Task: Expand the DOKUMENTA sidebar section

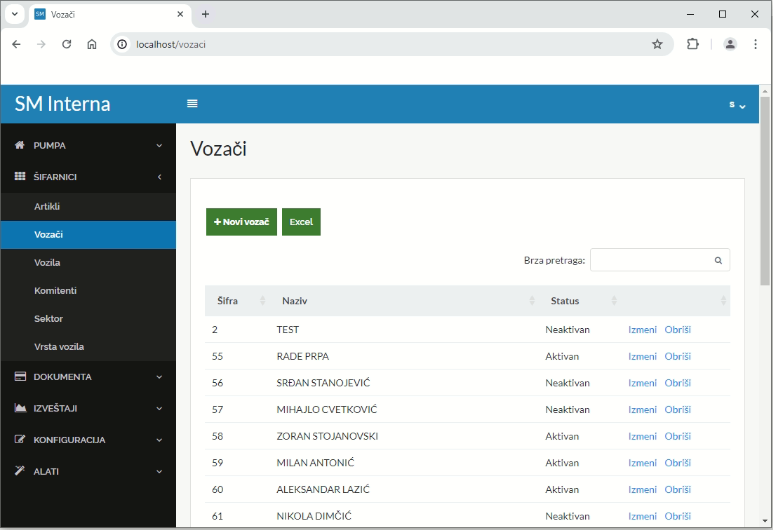Action: point(88,377)
